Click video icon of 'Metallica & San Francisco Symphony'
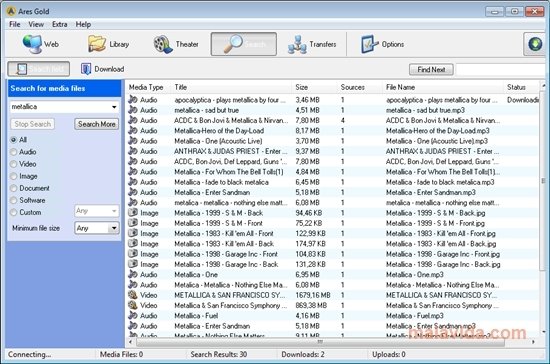 pyautogui.click(x=133, y=305)
